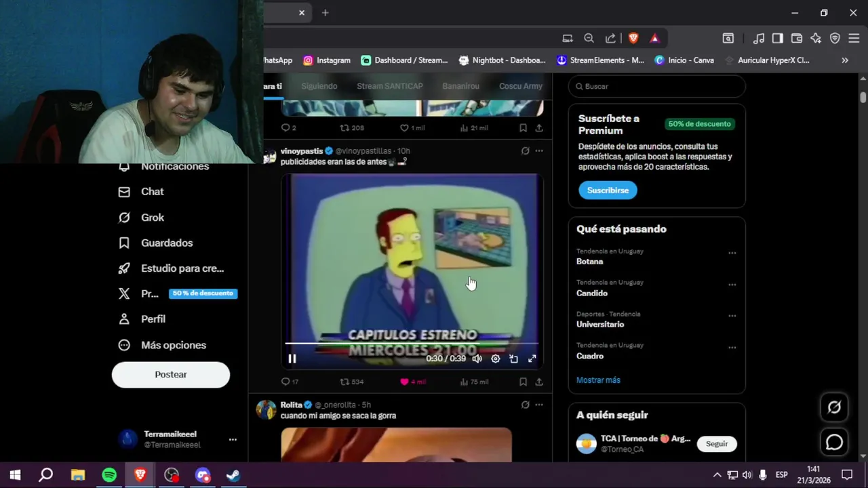The width and height of the screenshot is (868, 488).
Task: Open options for the Cuadro trend
Action: (732, 348)
